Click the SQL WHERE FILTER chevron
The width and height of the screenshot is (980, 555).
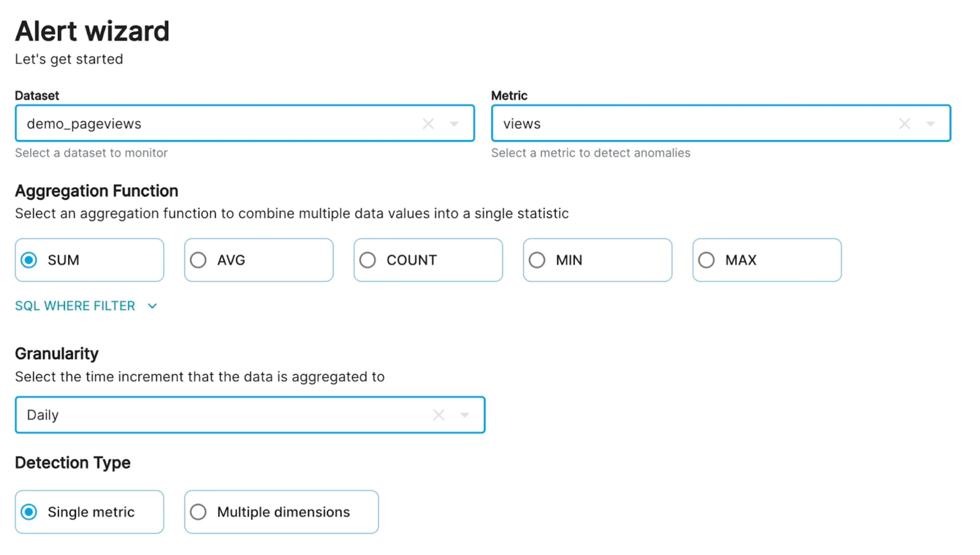point(151,306)
